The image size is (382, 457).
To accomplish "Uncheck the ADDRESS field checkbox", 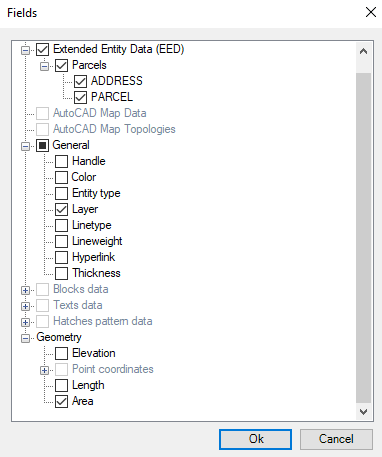I will [81, 81].
